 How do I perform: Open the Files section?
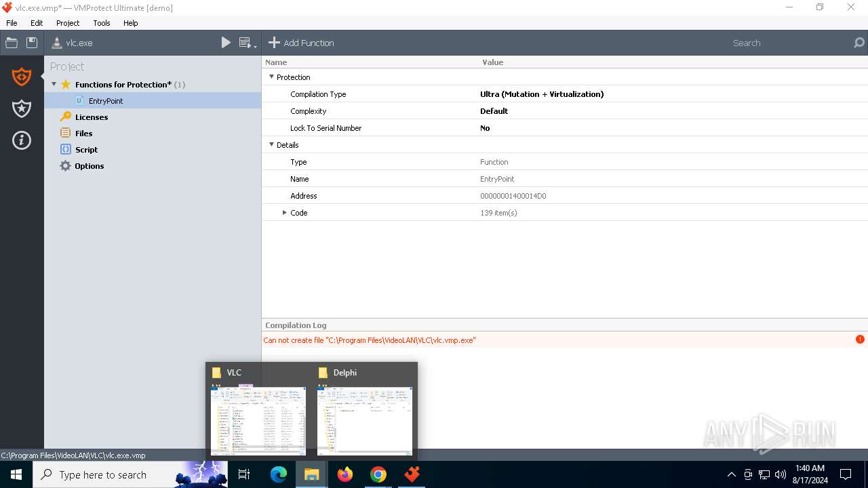pos(83,134)
